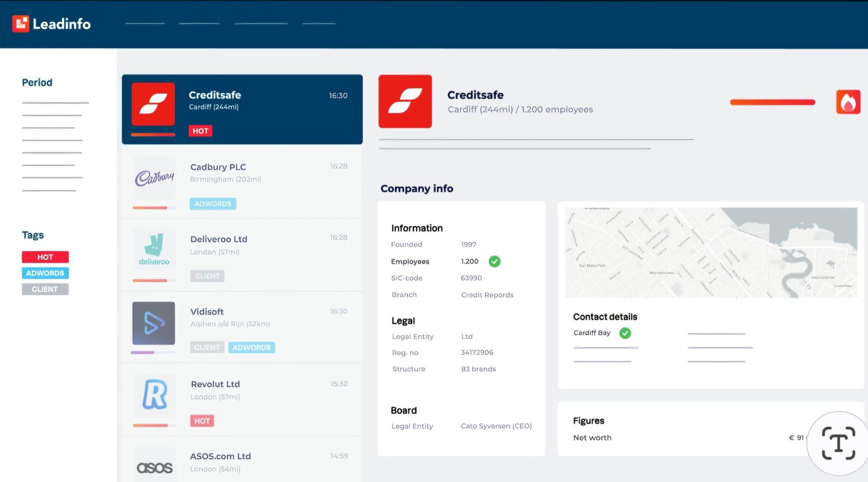
Task: Click HOT tag on Creditsafe lead
Action: click(200, 131)
